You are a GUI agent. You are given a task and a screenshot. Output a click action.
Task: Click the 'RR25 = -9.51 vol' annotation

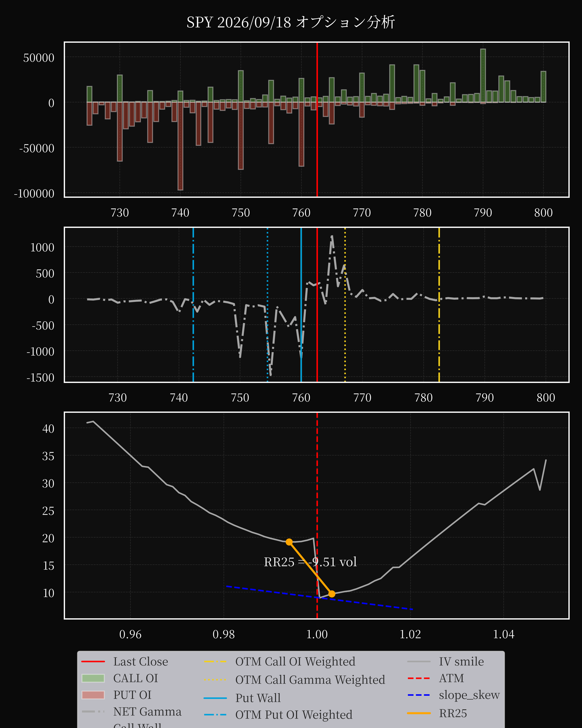(310, 562)
